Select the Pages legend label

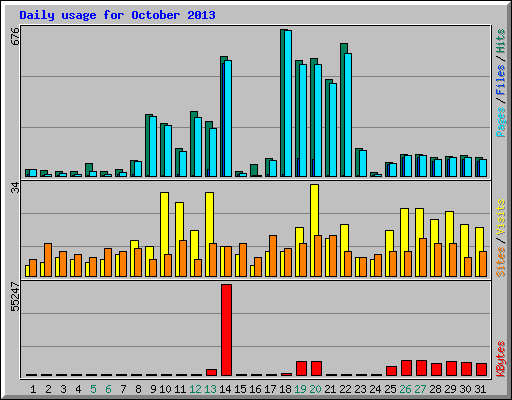pyautogui.click(x=500, y=122)
